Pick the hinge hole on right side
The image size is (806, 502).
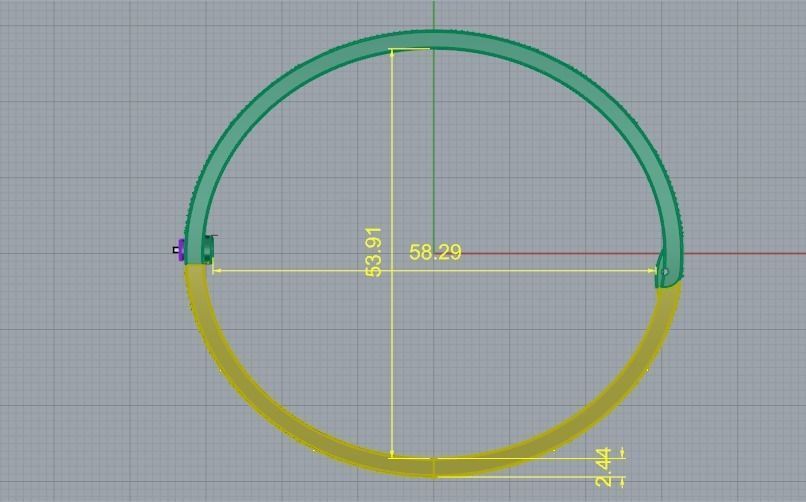click(x=665, y=271)
